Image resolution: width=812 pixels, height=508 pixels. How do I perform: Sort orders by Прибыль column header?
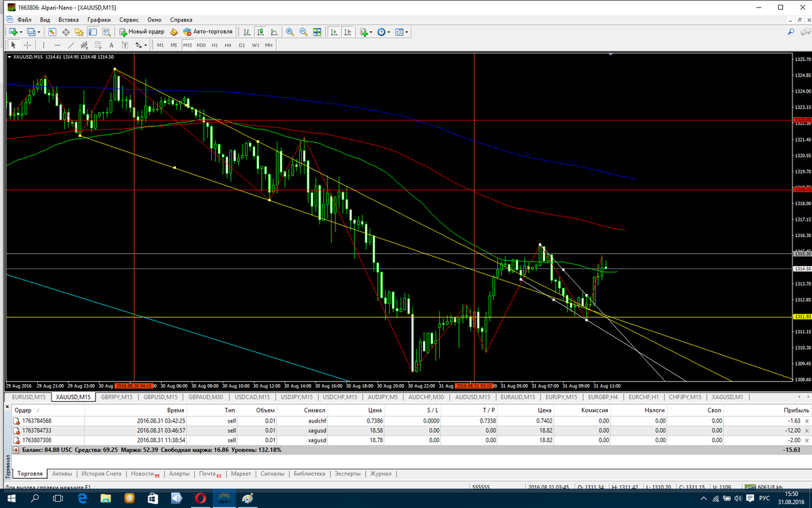(x=797, y=410)
